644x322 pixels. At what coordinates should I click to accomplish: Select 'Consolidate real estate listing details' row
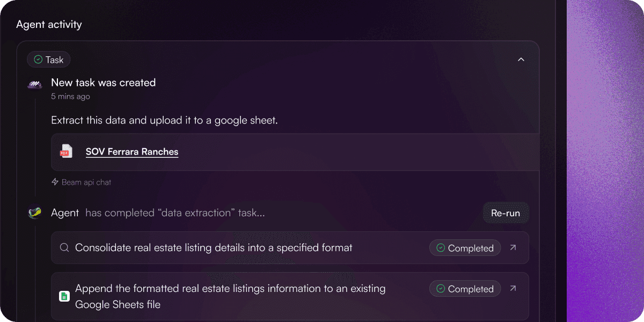coord(290,247)
